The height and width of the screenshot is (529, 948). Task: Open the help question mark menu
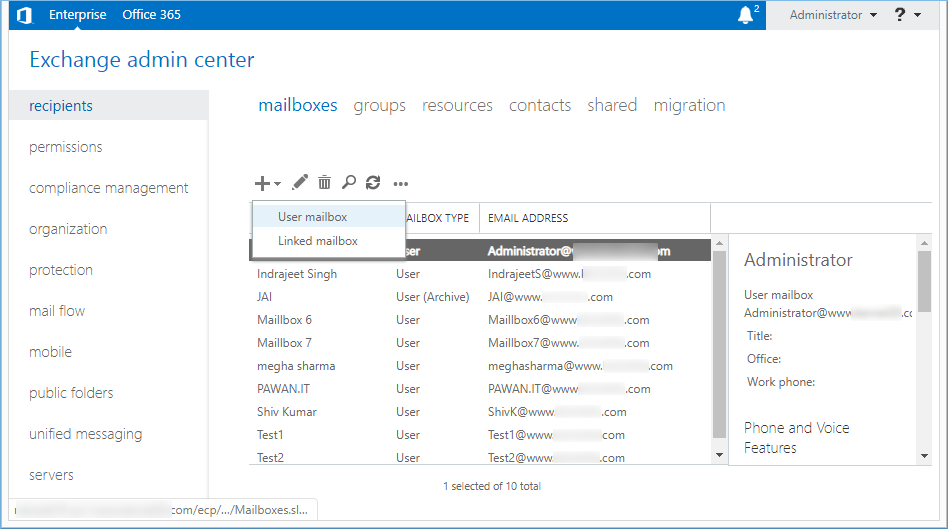click(900, 15)
